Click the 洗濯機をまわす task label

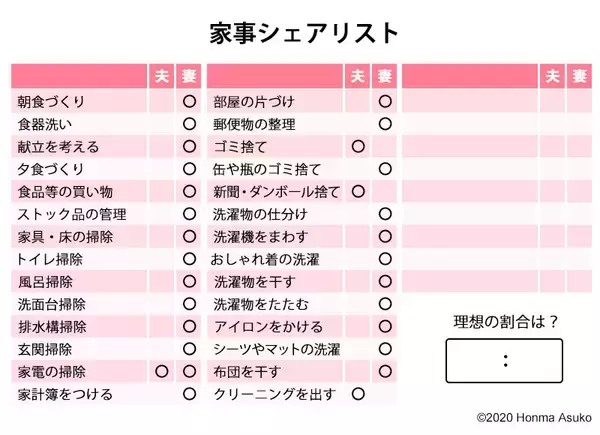point(260,237)
